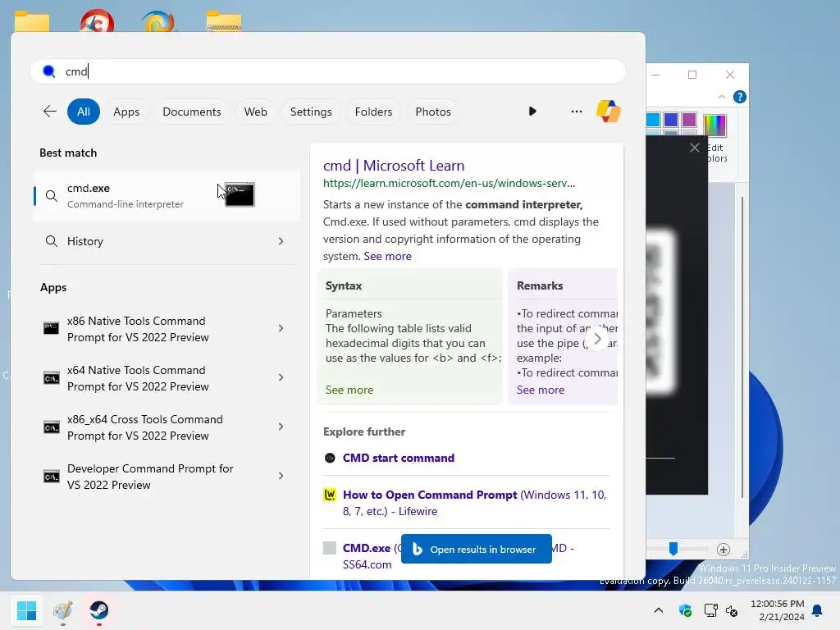Select the cmd.exe best match result

tap(167, 195)
